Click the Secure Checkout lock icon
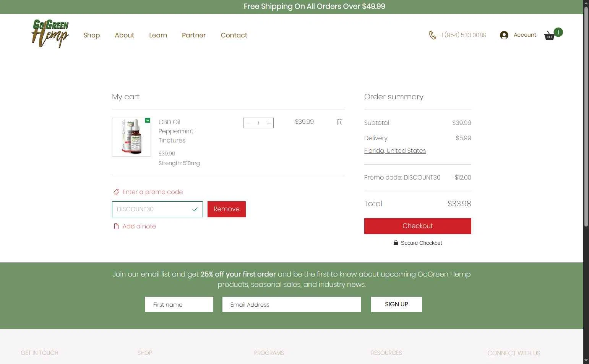The width and height of the screenshot is (589, 364). [x=396, y=243]
